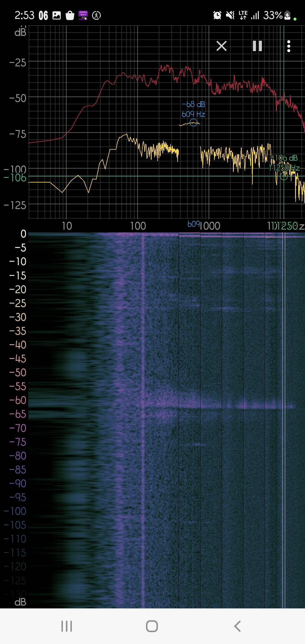Tap the gallery image notification icon
Image resolution: width=305 pixels, height=644 pixels.
pyautogui.click(x=57, y=15)
